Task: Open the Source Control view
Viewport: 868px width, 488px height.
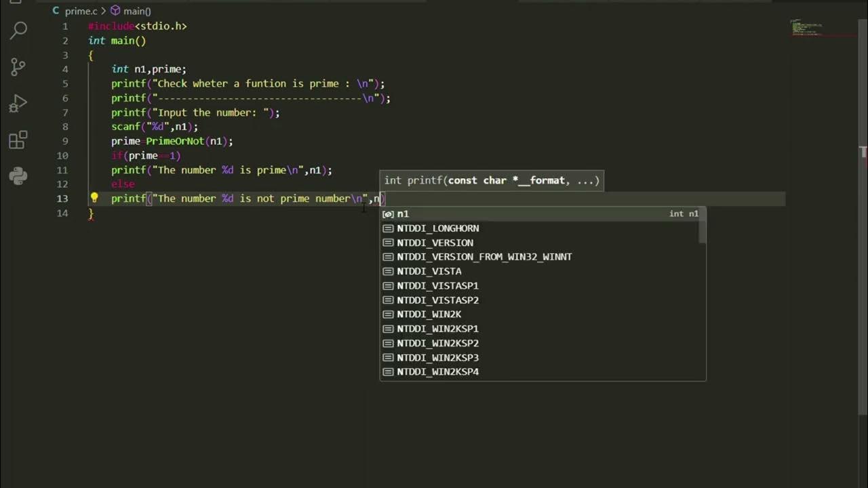Action: click(18, 66)
